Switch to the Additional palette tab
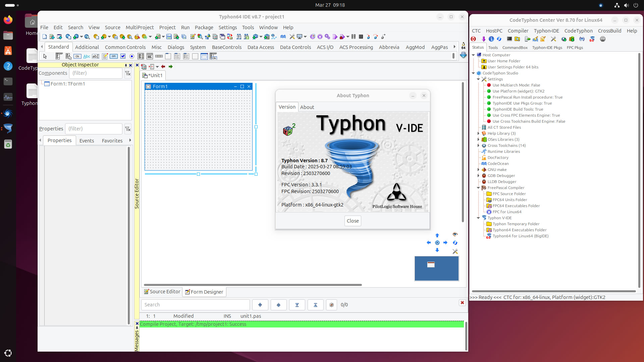 87,47
